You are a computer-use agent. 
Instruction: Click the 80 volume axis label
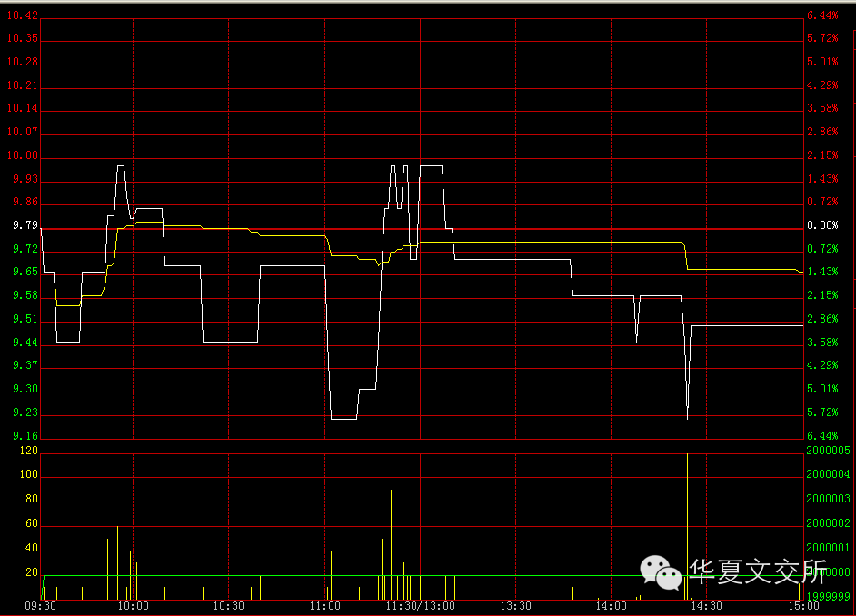tap(32, 499)
